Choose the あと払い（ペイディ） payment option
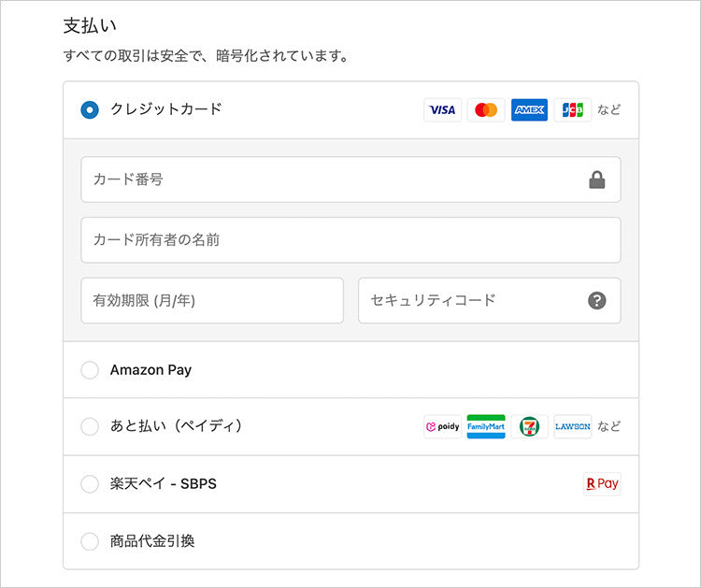Viewport: 701px width, 588px height. pos(90,427)
